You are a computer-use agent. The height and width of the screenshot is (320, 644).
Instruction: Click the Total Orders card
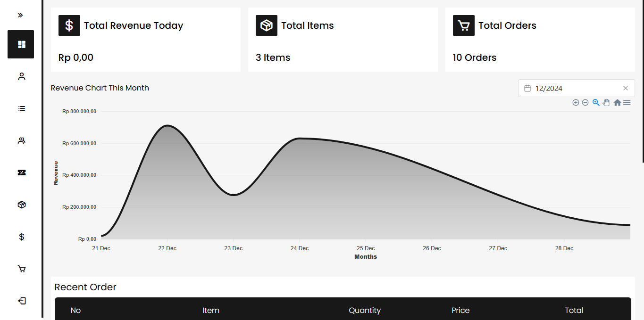click(540, 40)
